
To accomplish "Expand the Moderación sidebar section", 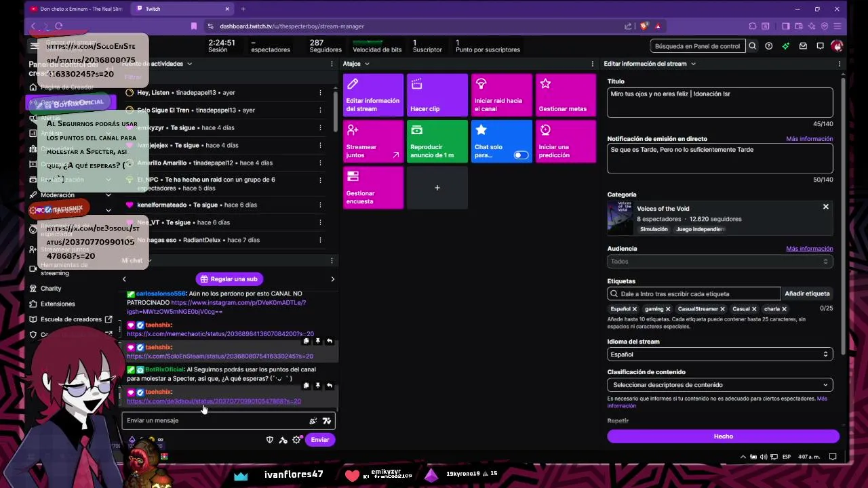I will [108, 195].
